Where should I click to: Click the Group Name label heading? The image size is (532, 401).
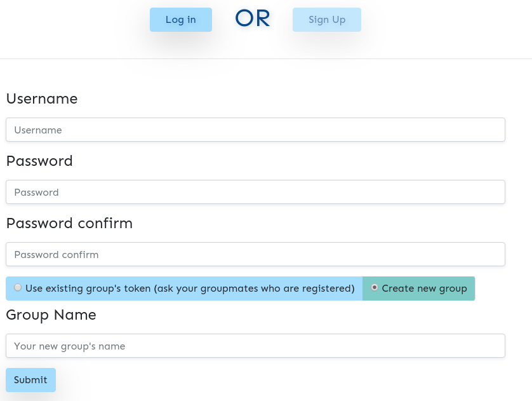(51, 315)
